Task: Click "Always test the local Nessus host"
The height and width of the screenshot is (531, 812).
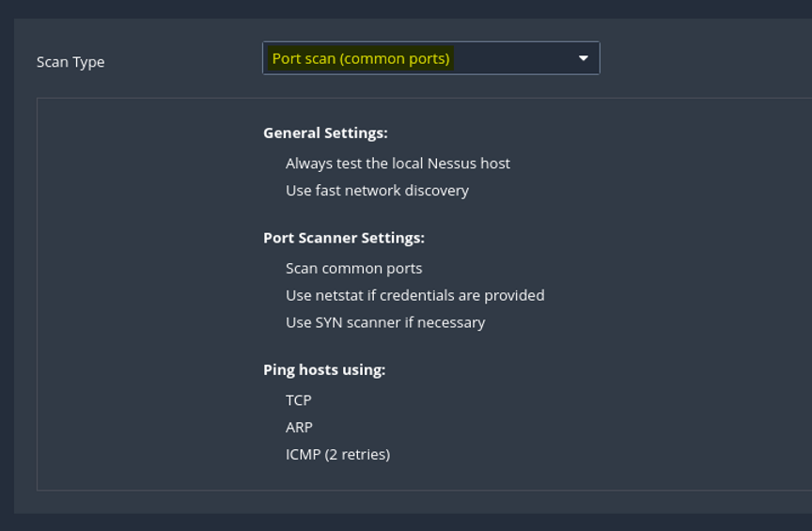Action: (x=398, y=164)
